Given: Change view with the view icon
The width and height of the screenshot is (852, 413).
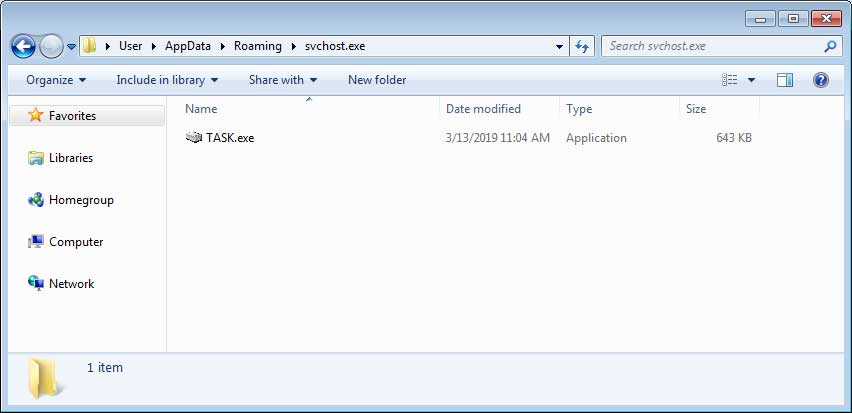Looking at the screenshot, I should [x=730, y=80].
